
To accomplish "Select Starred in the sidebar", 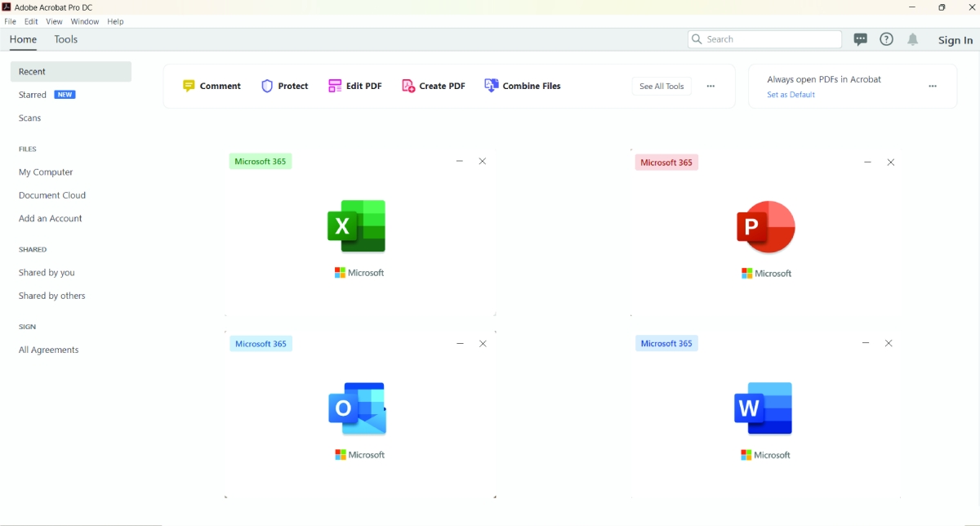I will click(x=33, y=95).
